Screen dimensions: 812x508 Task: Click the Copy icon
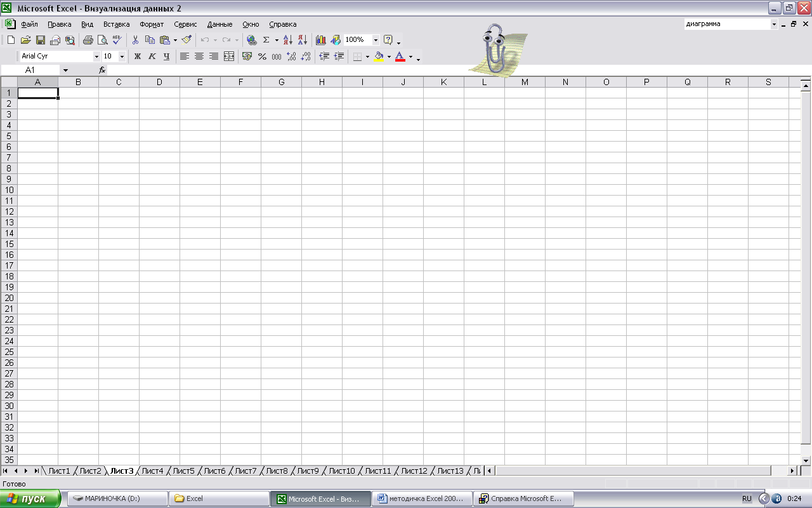pos(150,40)
